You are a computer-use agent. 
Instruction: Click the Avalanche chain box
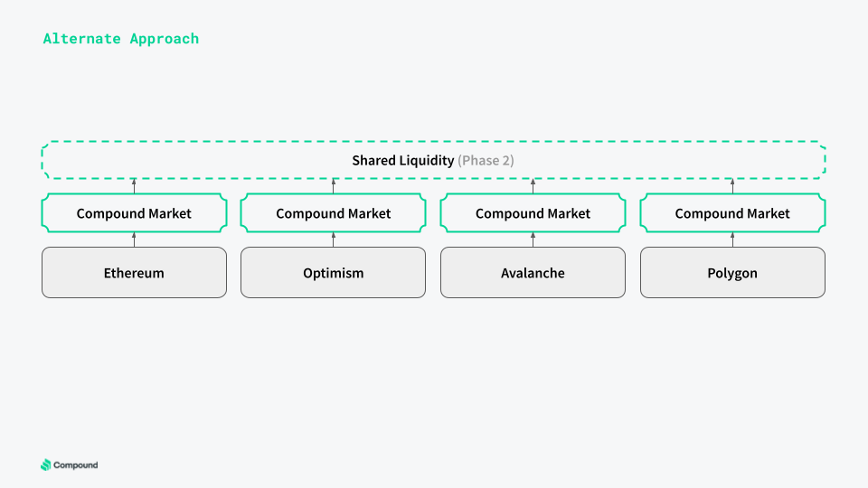(533, 272)
